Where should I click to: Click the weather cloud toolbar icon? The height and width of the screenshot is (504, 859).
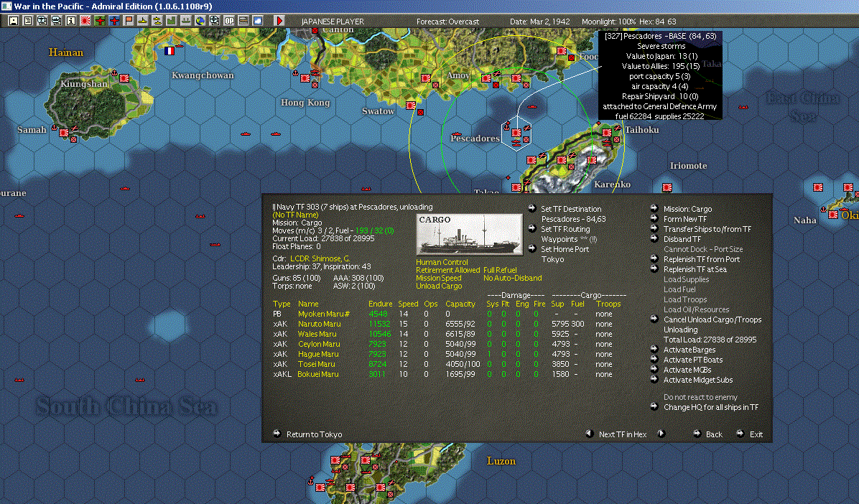click(x=257, y=21)
